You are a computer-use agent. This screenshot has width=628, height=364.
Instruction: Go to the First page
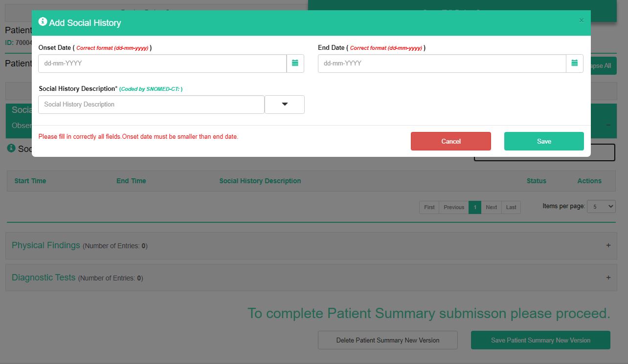(429, 207)
